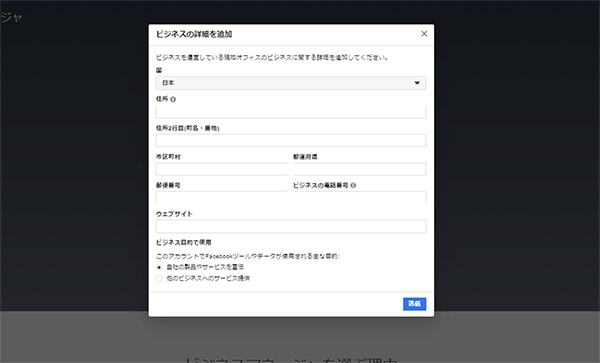This screenshot has height=363, width=600.
Task: Click the info icon next to 住所
Action: [x=173, y=99]
